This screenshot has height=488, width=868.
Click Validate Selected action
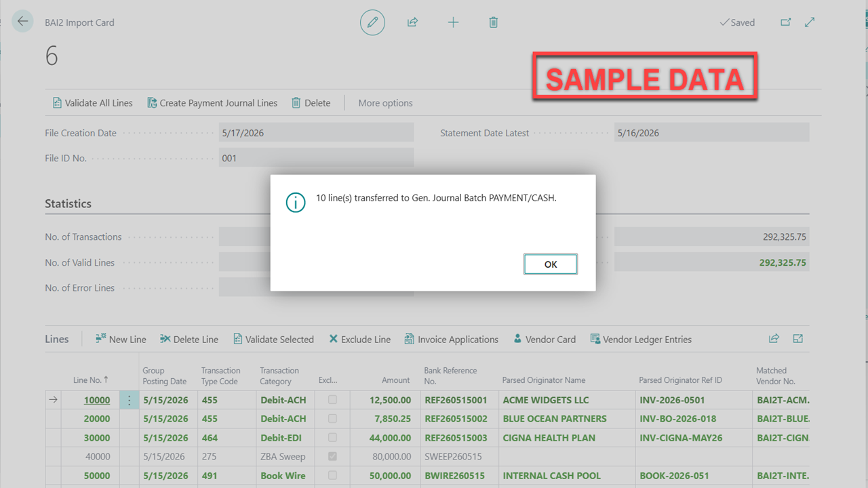coord(273,339)
